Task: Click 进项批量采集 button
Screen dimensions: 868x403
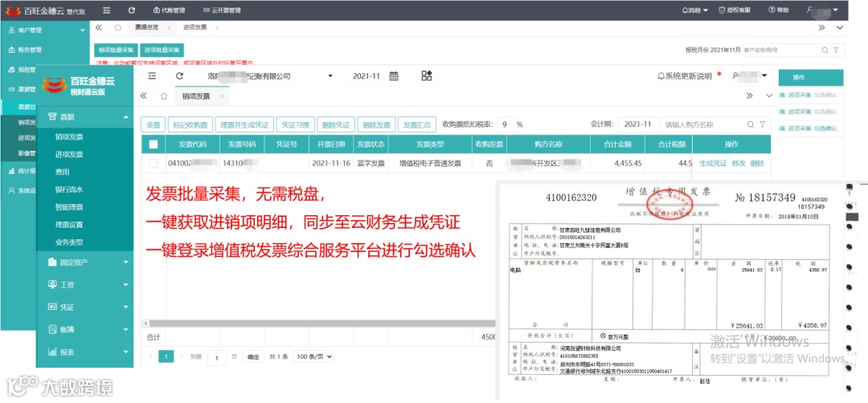Action: click(162, 50)
